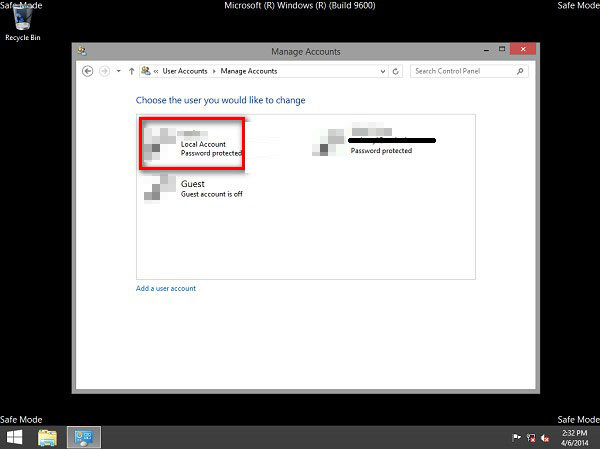
Task: Click the Manage Accounts title bar icon
Action: pyautogui.click(x=82, y=51)
